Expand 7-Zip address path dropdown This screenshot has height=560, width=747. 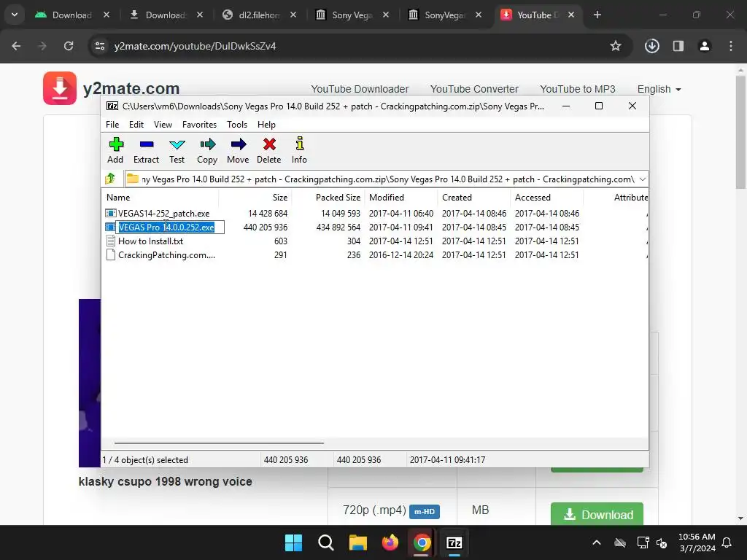[643, 179]
